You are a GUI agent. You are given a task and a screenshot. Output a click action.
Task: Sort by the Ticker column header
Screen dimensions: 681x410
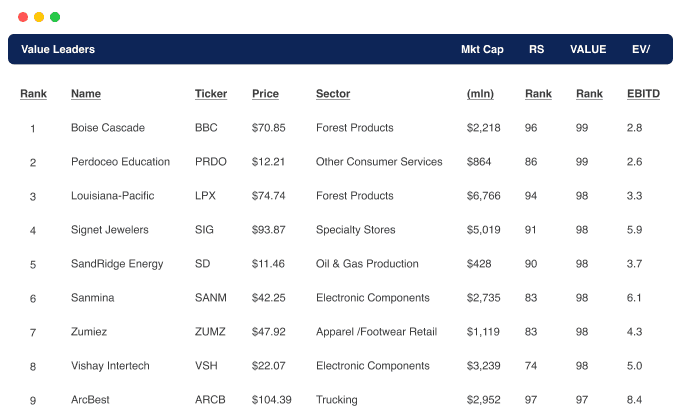(211, 94)
